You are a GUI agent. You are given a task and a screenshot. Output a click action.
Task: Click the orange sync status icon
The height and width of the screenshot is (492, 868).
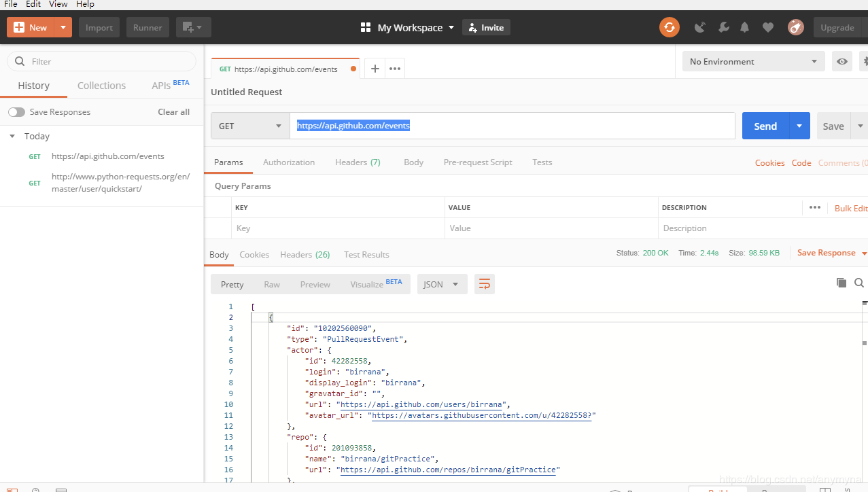click(x=670, y=27)
